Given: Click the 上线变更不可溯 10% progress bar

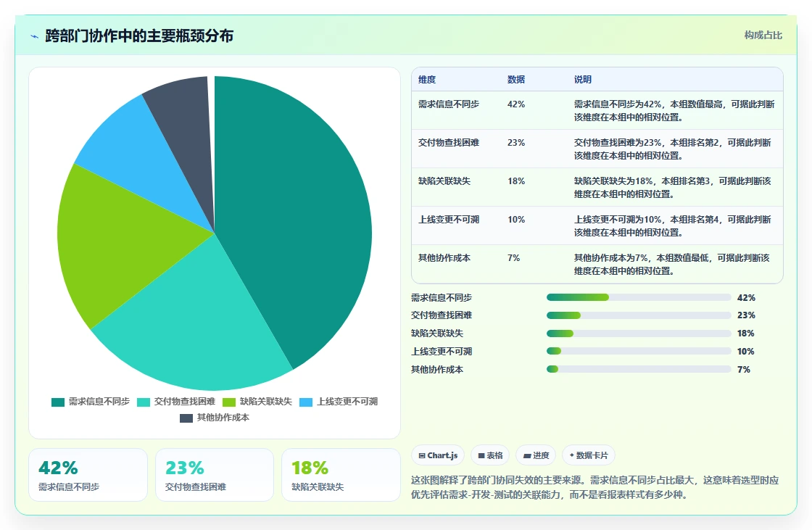Looking at the screenshot, I should pyautogui.click(x=639, y=351).
